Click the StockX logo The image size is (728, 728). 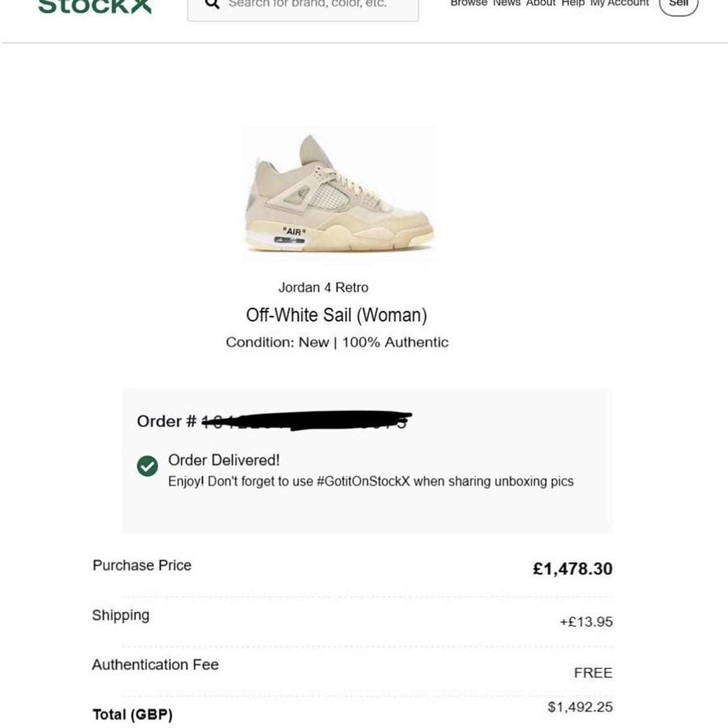coord(95,6)
